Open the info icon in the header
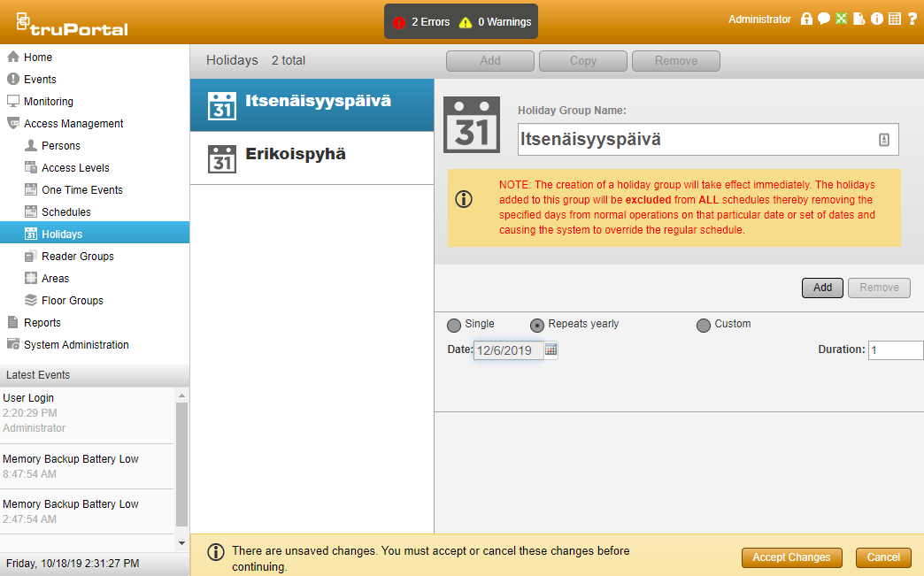Image resolution: width=924 pixels, height=576 pixels. pos(877,19)
